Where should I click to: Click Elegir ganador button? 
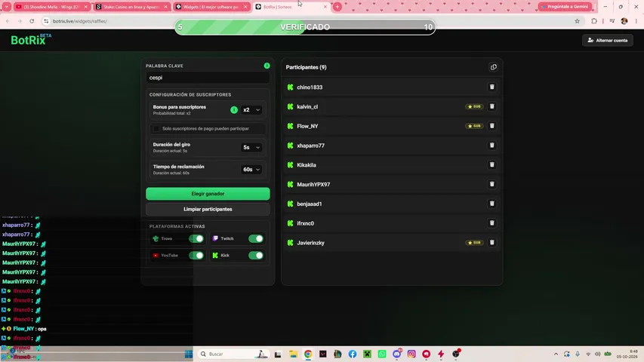tap(208, 194)
